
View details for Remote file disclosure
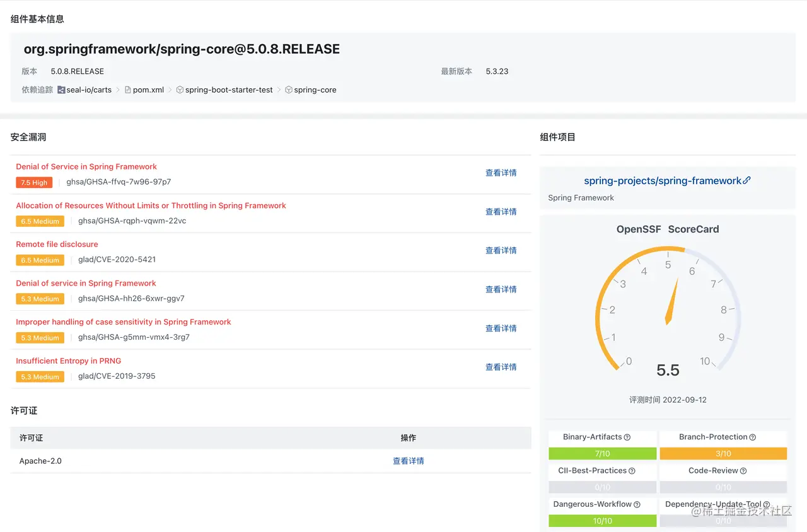point(501,250)
